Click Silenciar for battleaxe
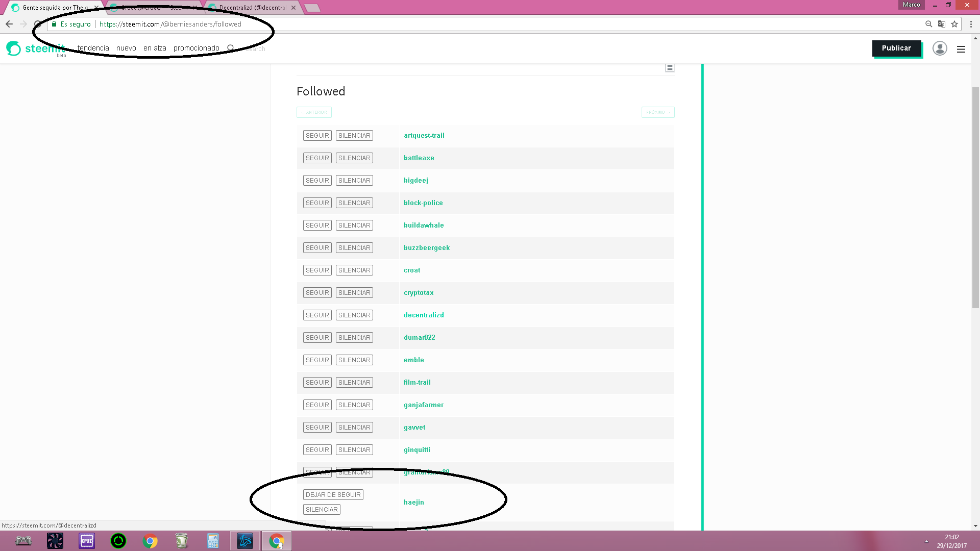 (x=354, y=158)
